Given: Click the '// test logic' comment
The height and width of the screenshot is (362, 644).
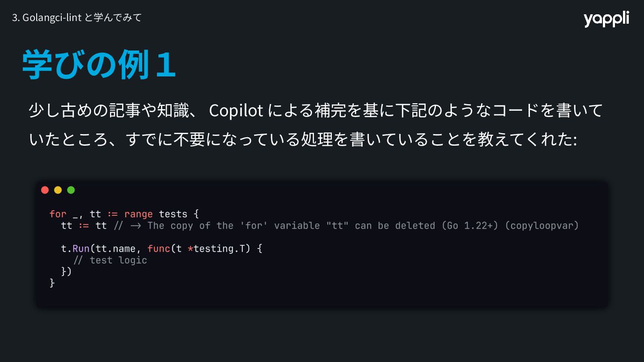Looking at the screenshot, I should click(110, 260).
